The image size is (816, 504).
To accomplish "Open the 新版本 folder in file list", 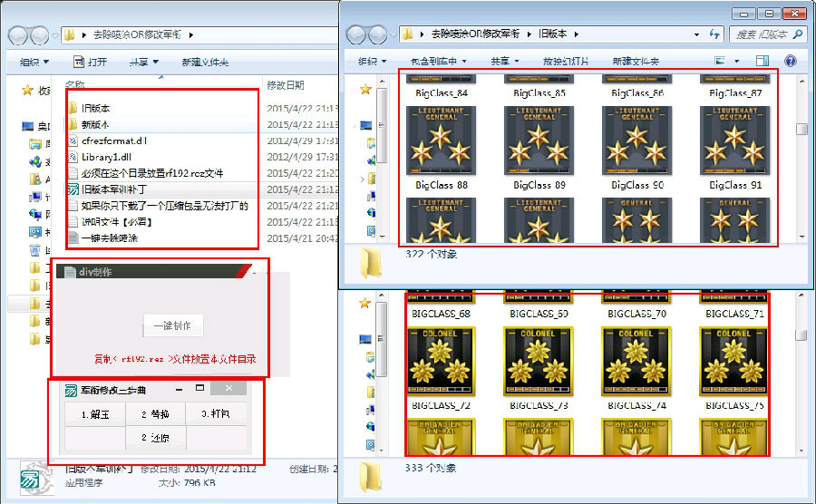I will pos(89,124).
